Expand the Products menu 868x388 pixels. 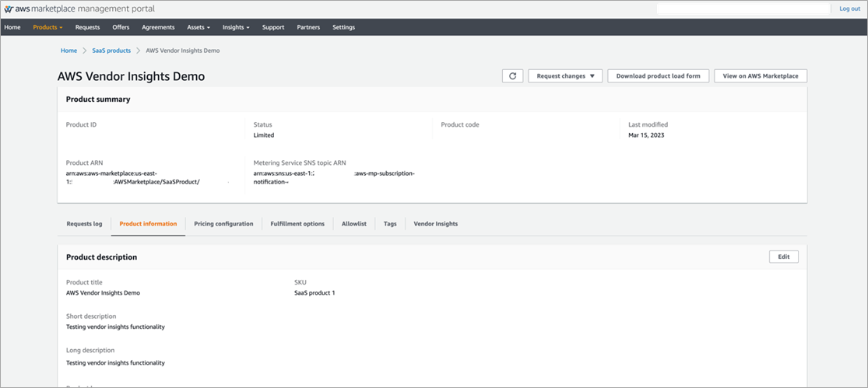[x=47, y=27]
